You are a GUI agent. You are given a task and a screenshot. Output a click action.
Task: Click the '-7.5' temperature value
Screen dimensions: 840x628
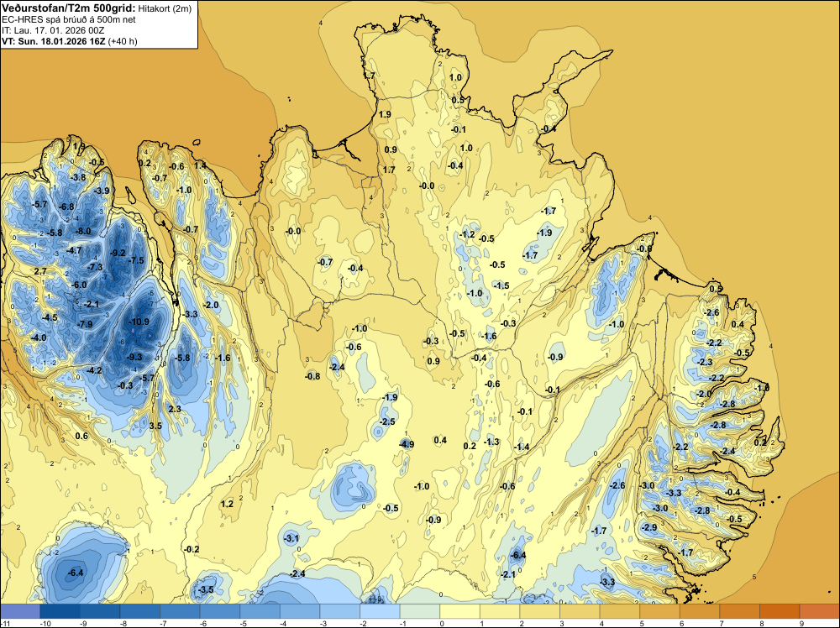pos(136,260)
